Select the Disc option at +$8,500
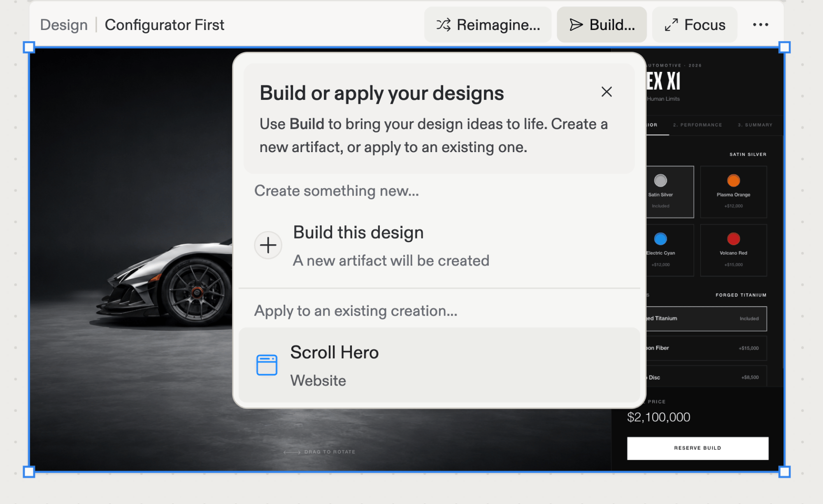The height and width of the screenshot is (504, 823). point(706,376)
